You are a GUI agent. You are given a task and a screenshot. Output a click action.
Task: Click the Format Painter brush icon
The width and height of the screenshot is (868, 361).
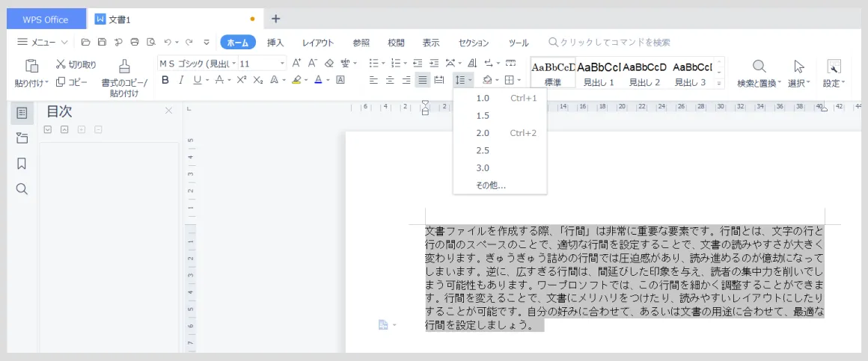pyautogui.click(x=124, y=66)
